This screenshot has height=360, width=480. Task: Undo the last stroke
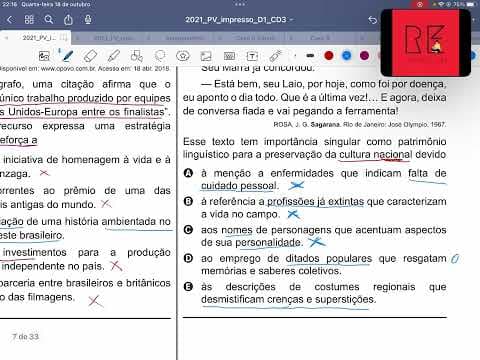pyautogui.click(x=373, y=20)
